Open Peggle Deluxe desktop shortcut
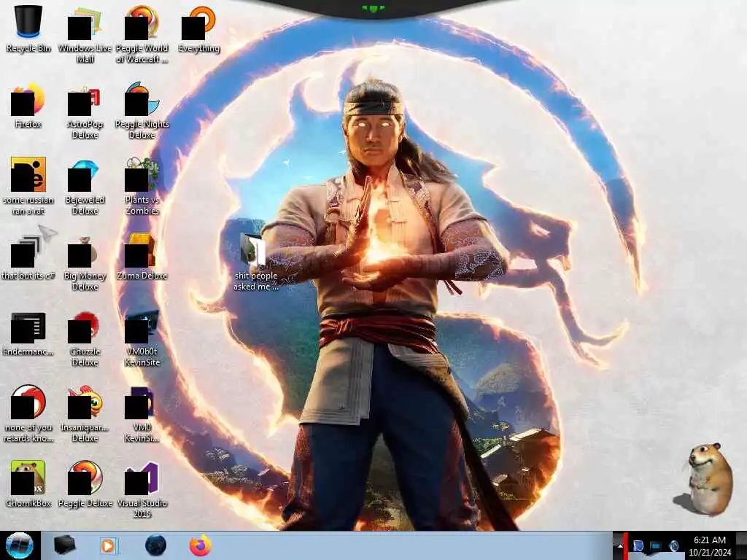Screen dimensions: 747x560 tap(85, 483)
